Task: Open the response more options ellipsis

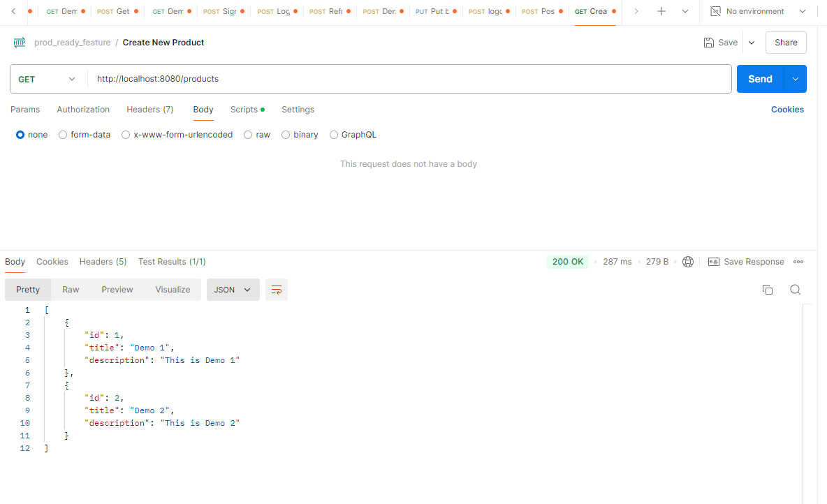Action: pos(798,262)
